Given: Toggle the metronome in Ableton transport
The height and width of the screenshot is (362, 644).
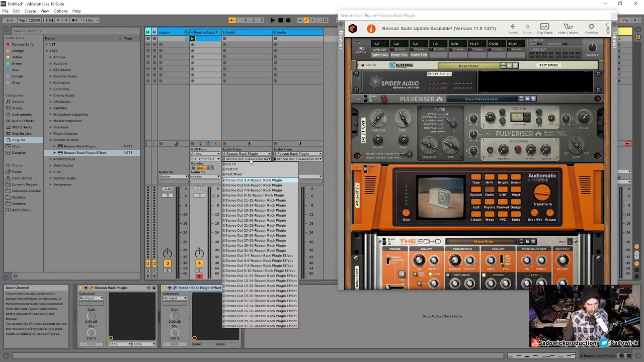Looking at the screenshot, I should click(x=75, y=20).
